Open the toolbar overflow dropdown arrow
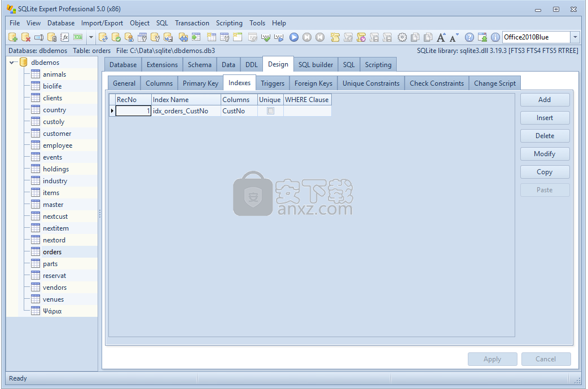The width and height of the screenshot is (588, 389). click(x=91, y=37)
